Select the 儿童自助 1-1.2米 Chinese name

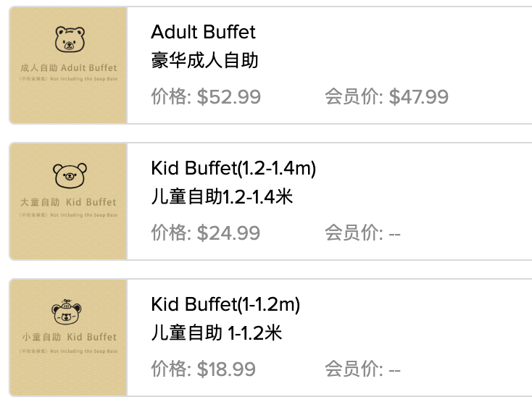[x=216, y=332]
